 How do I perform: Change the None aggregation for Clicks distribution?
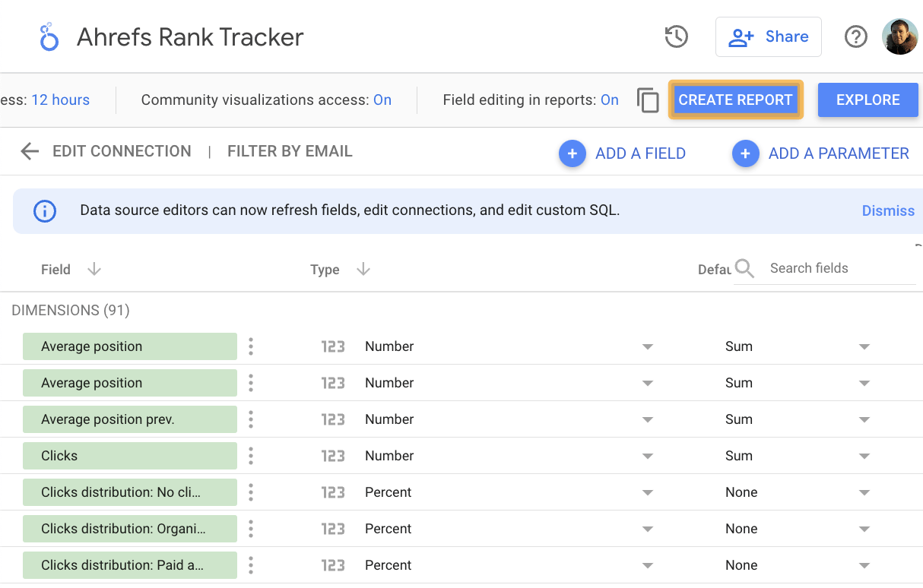point(864,492)
